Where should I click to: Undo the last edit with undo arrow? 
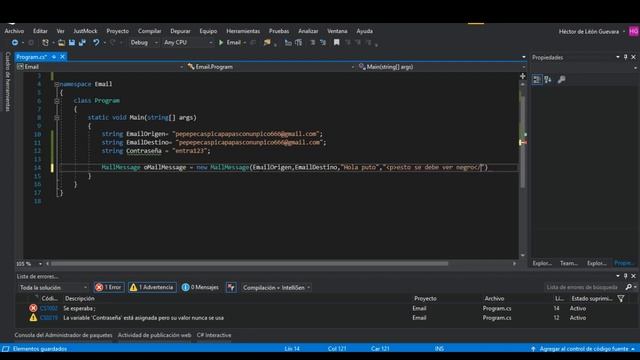(96, 42)
